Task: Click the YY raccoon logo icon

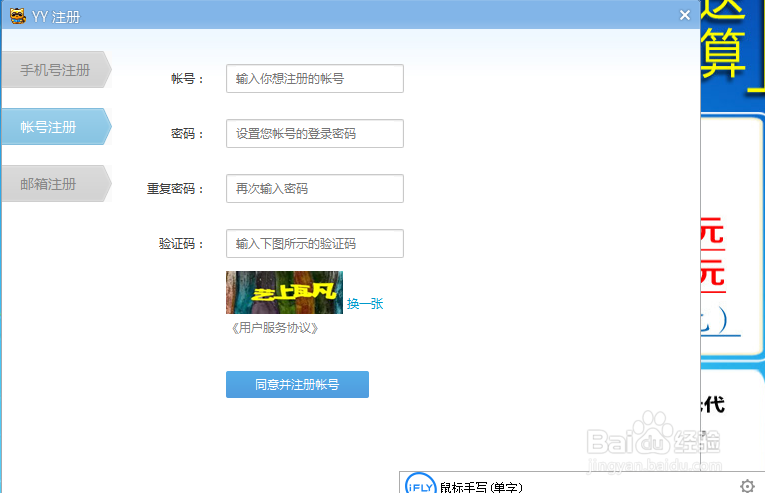Action: point(18,16)
